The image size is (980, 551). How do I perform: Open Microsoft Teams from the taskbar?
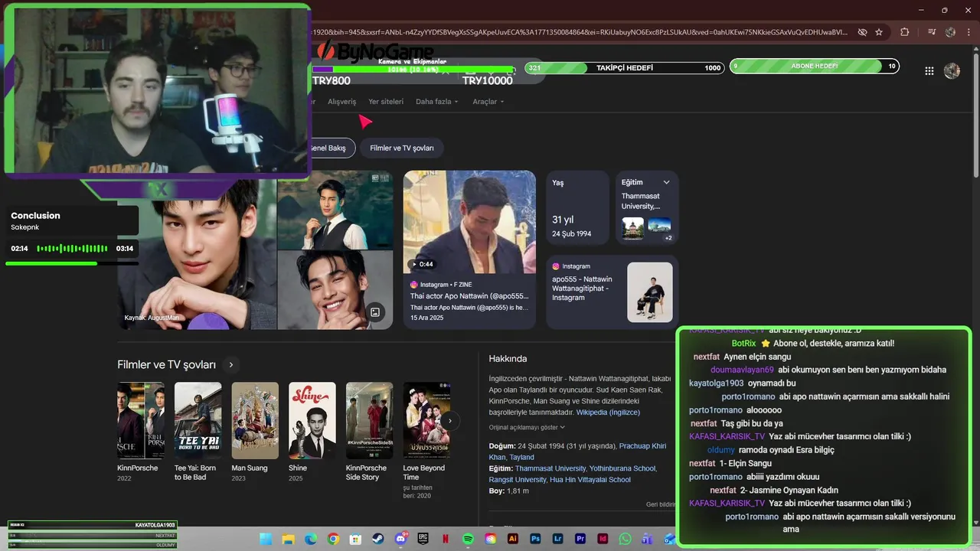click(x=648, y=540)
